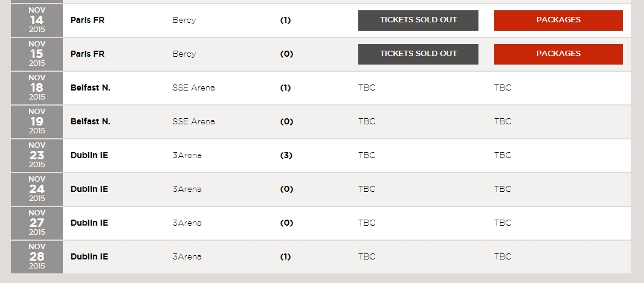
Task: Click Bercy venue on Nov 14 row
Action: pos(184,21)
